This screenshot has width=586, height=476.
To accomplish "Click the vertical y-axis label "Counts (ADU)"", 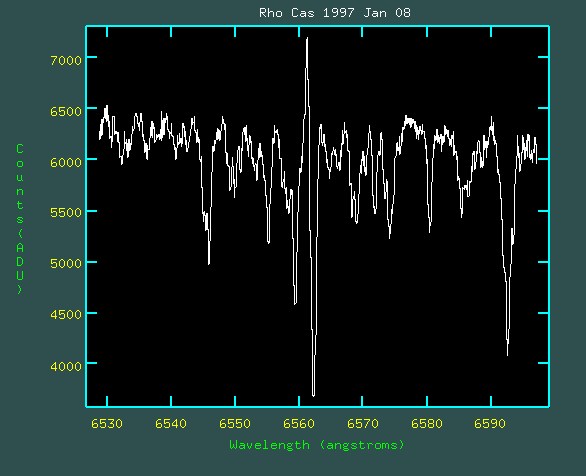I will pos(20,219).
